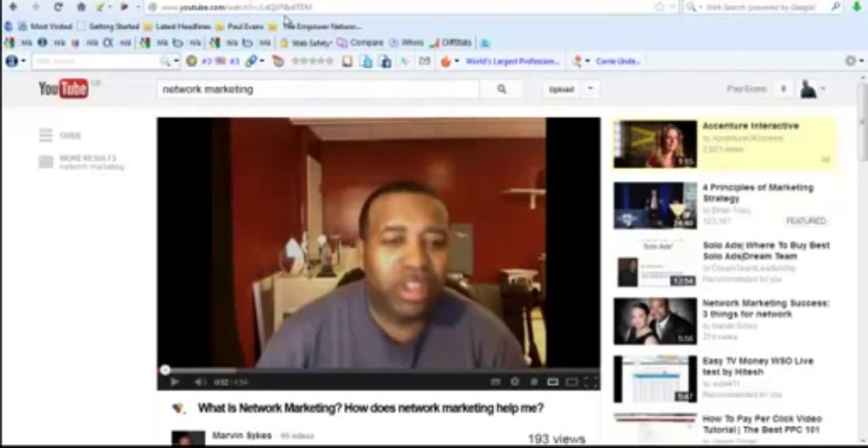Click the Facebook share toolbar icon
Screen dimensions: 868x448
[x=385, y=61]
